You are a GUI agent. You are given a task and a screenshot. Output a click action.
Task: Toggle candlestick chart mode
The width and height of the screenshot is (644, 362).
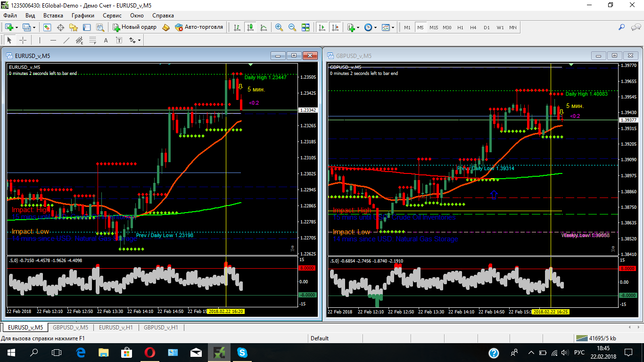[250, 27]
